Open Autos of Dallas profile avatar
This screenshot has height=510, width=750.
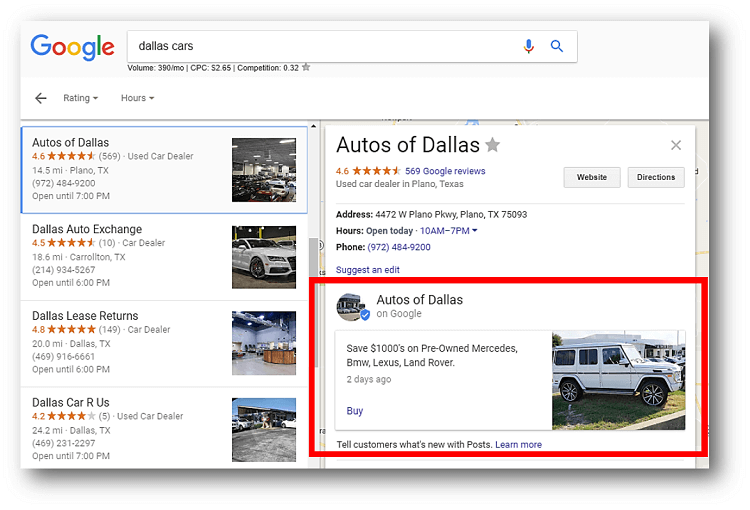click(353, 307)
